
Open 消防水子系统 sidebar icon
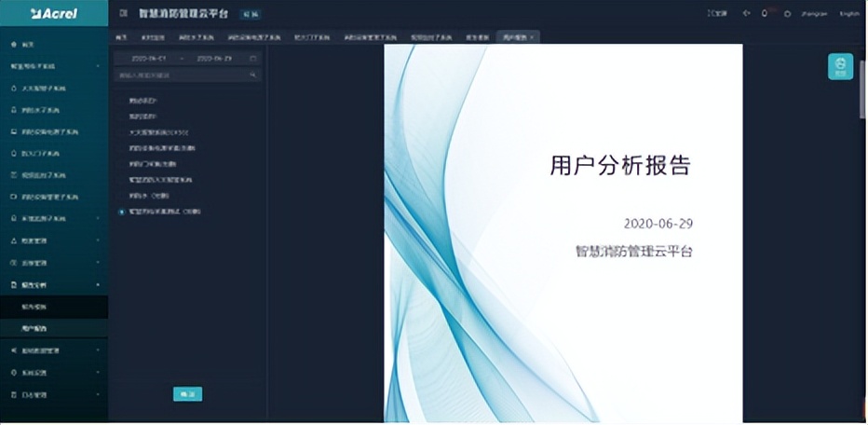(x=14, y=110)
